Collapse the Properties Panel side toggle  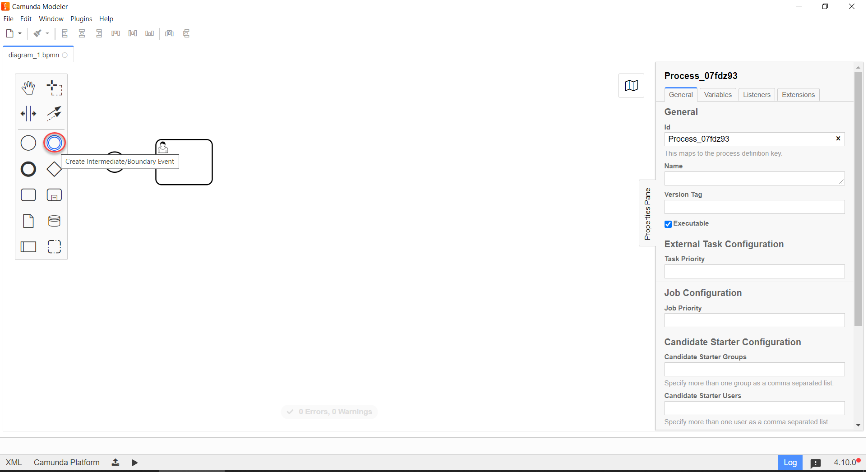(x=647, y=213)
